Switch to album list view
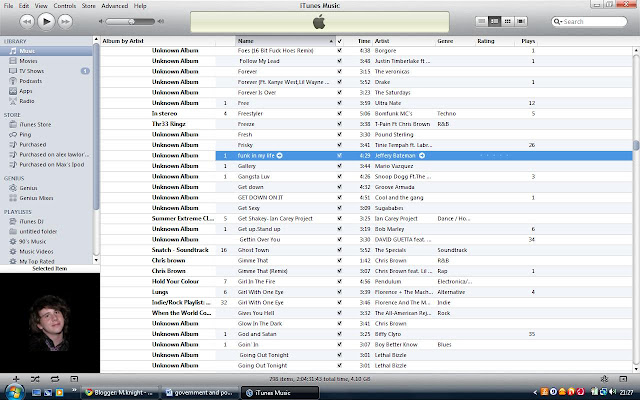Screen dimensions: 640x400 tap(495, 21)
